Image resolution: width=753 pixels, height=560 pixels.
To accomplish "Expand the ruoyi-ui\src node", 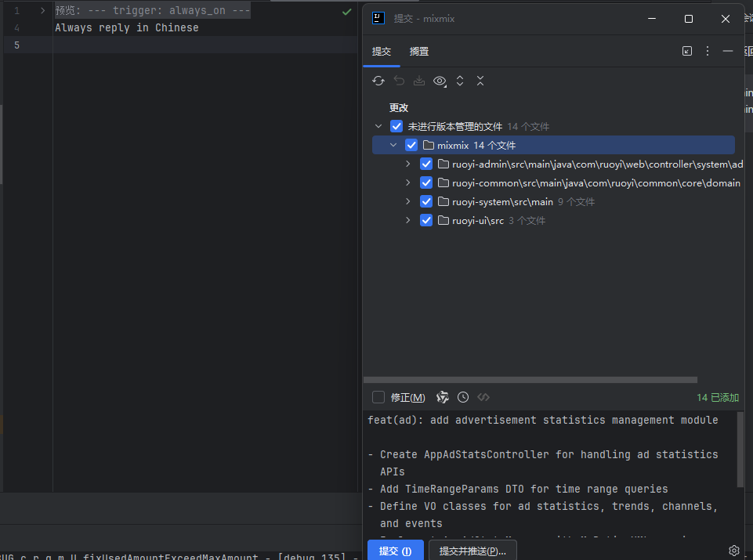I will 407,220.
